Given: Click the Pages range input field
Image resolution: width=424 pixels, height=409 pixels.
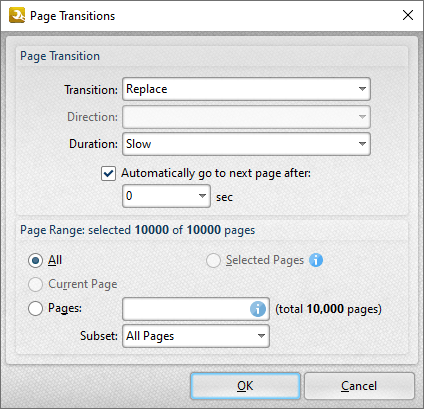Looking at the screenshot, I should (196, 309).
